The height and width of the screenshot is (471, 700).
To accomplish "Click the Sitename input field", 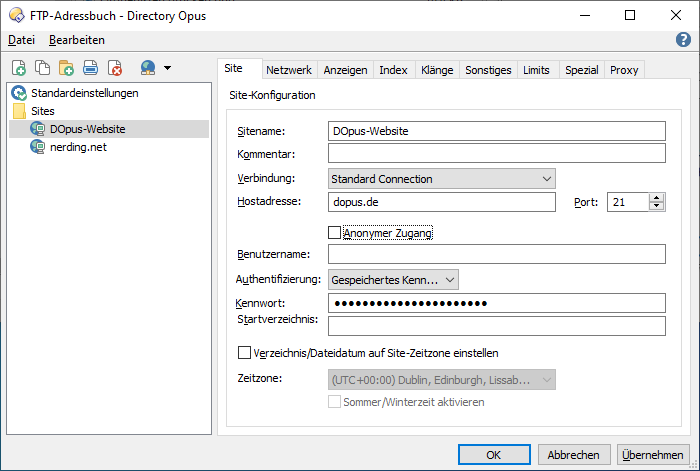I will point(497,131).
